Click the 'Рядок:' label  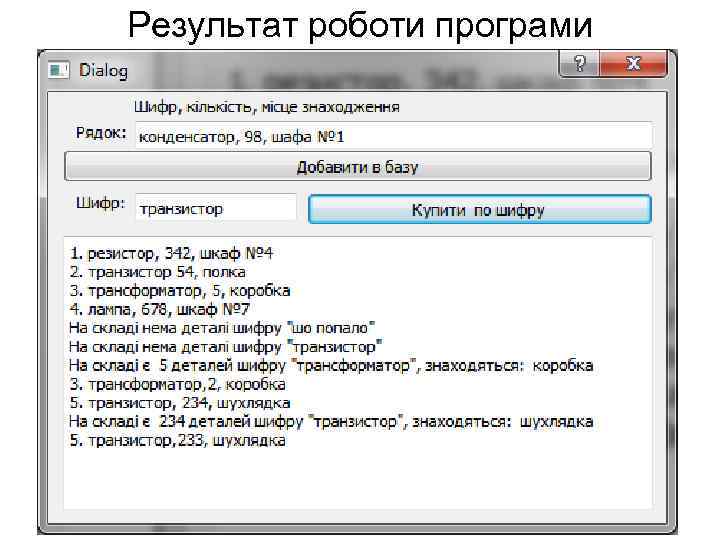[101, 134]
